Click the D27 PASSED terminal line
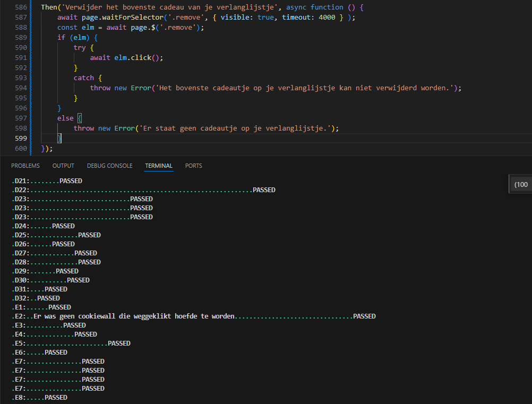Image resolution: width=532 pixels, height=404 pixels. pyautogui.click(x=55, y=253)
